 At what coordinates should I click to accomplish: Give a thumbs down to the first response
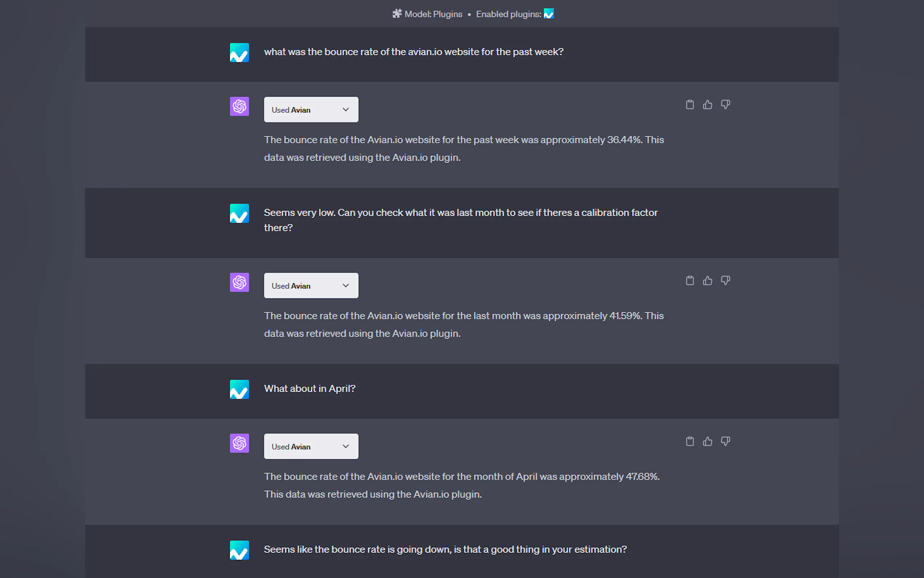pyautogui.click(x=725, y=104)
